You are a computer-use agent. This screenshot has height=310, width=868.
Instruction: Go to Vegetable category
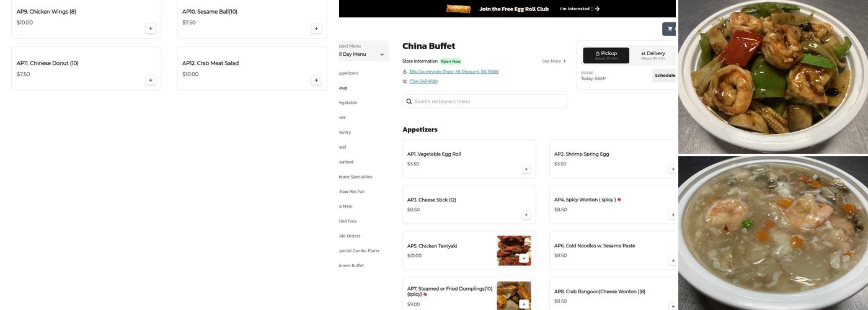tap(348, 103)
